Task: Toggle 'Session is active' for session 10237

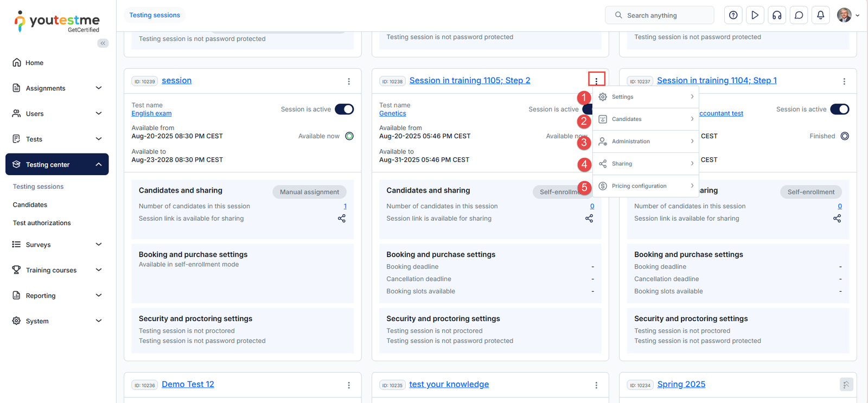Action: tap(839, 109)
